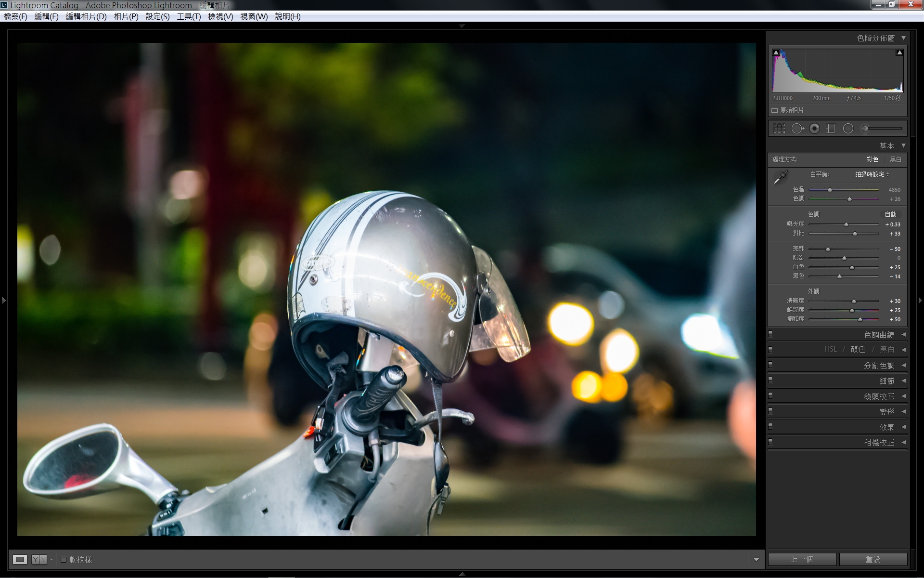Viewport: 924px width, 578px height.
Task: Pick the White Balance eyedropper
Action: coord(780,177)
